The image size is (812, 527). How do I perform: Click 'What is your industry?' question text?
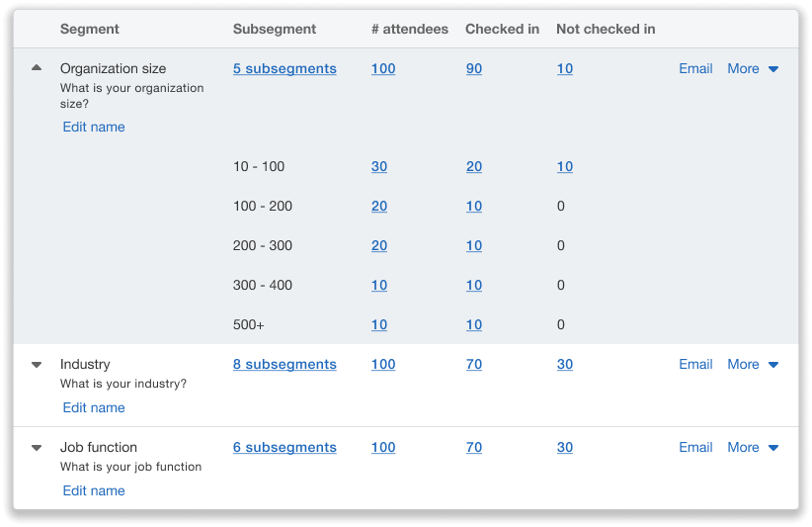[123, 384]
